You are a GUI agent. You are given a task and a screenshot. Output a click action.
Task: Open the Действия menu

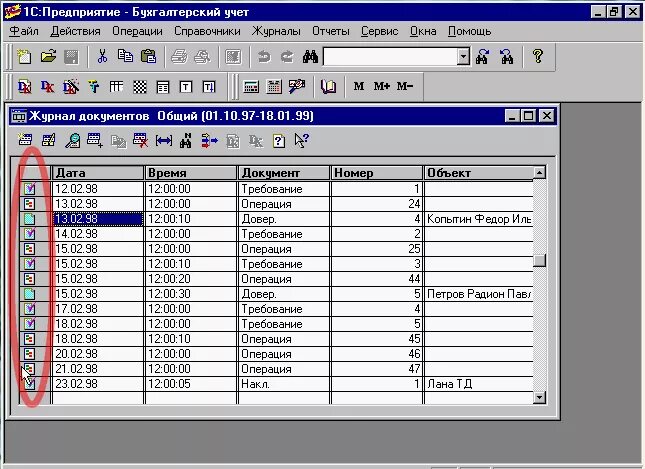(x=75, y=31)
